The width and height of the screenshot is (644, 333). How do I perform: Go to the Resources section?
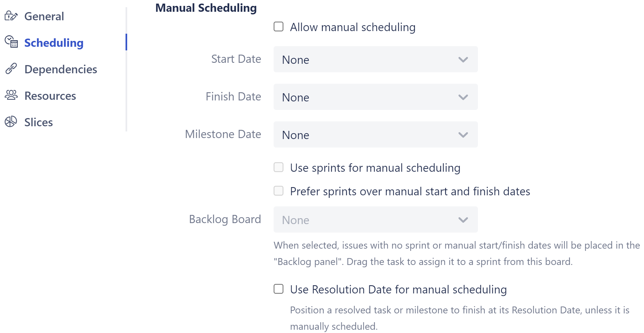50,96
